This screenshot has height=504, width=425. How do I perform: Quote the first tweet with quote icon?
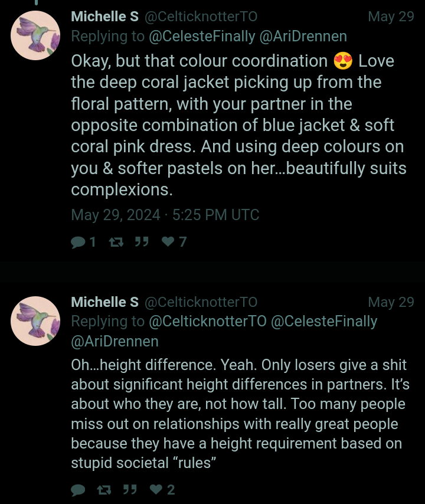[141, 242]
